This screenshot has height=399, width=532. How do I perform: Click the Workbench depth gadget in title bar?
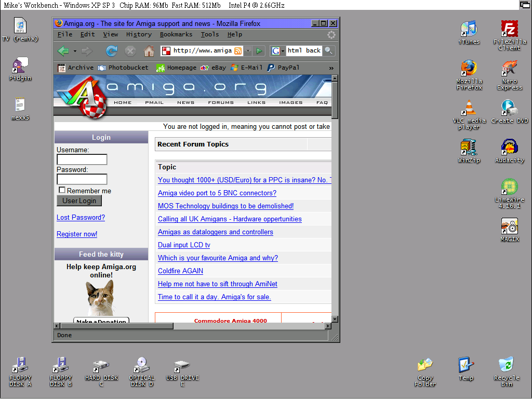click(x=525, y=5)
